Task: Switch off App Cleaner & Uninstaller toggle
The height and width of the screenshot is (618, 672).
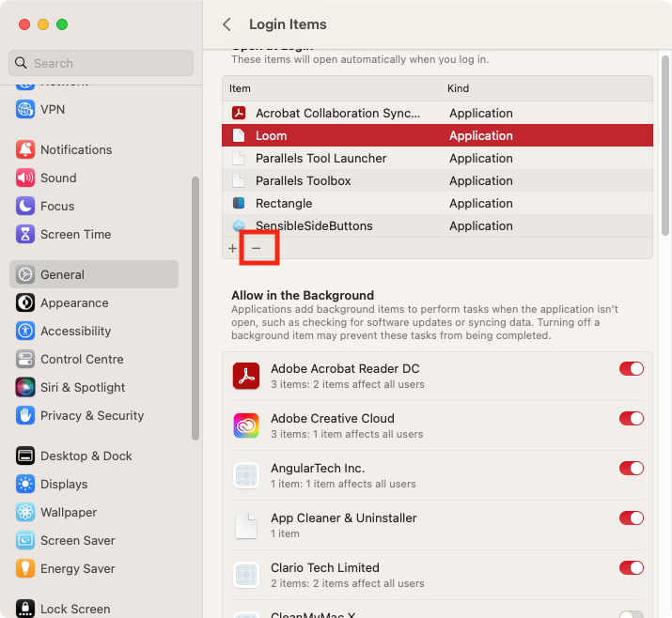Action: click(x=632, y=518)
